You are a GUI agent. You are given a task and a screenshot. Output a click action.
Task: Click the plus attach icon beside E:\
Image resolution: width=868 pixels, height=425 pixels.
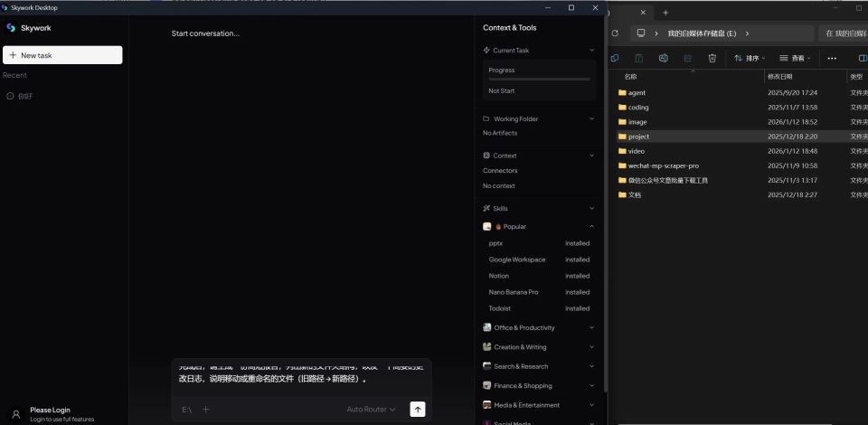(x=205, y=410)
